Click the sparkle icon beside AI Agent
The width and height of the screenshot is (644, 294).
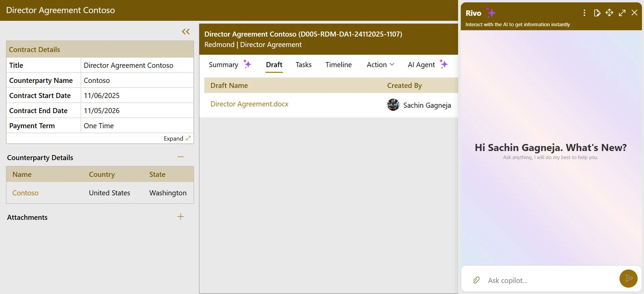[444, 64]
